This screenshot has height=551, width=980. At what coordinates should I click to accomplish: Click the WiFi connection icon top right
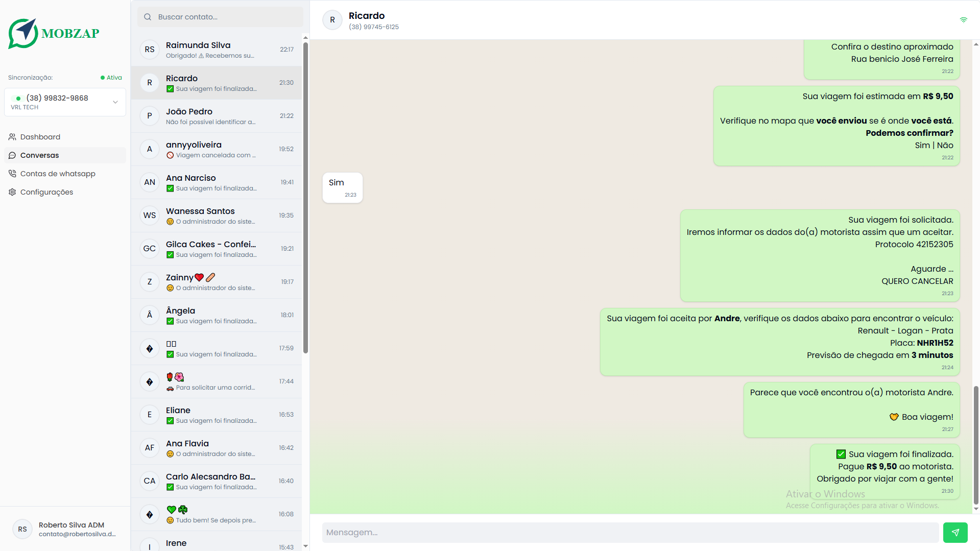tap(964, 20)
